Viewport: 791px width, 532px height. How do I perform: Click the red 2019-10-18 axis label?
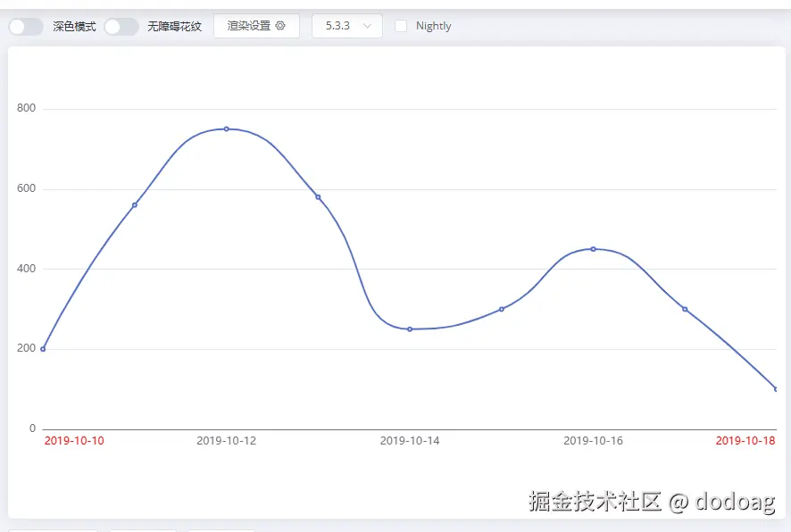[x=746, y=440]
